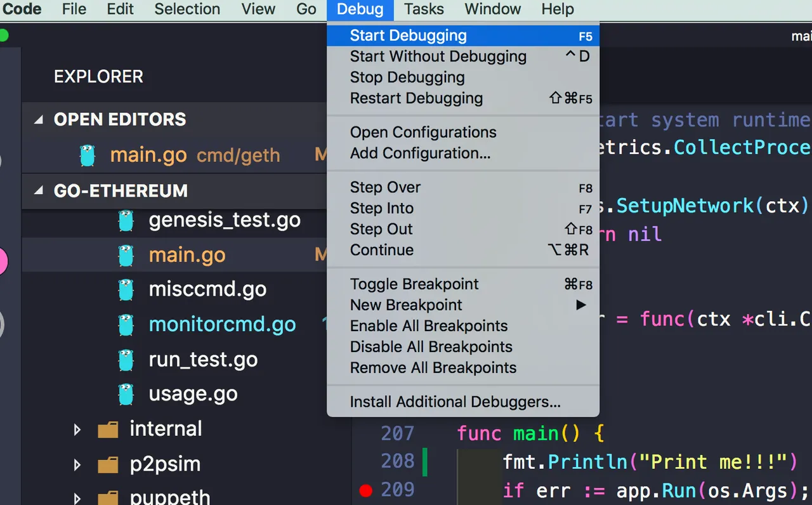The image size is (812, 505).
Task: Collapse the GO-ETHEREUM section
Action: (x=39, y=190)
